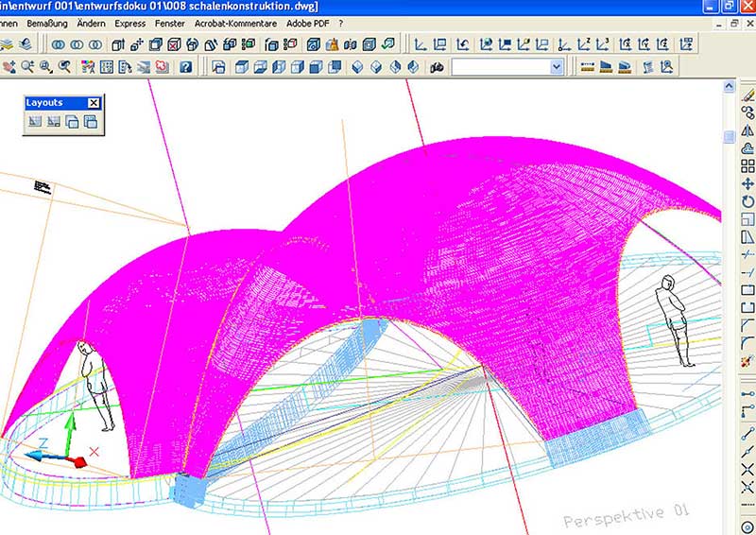The height and width of the screenshot is (535, 756).
Task: Open the Fenster menu
Action: point(171,22)
